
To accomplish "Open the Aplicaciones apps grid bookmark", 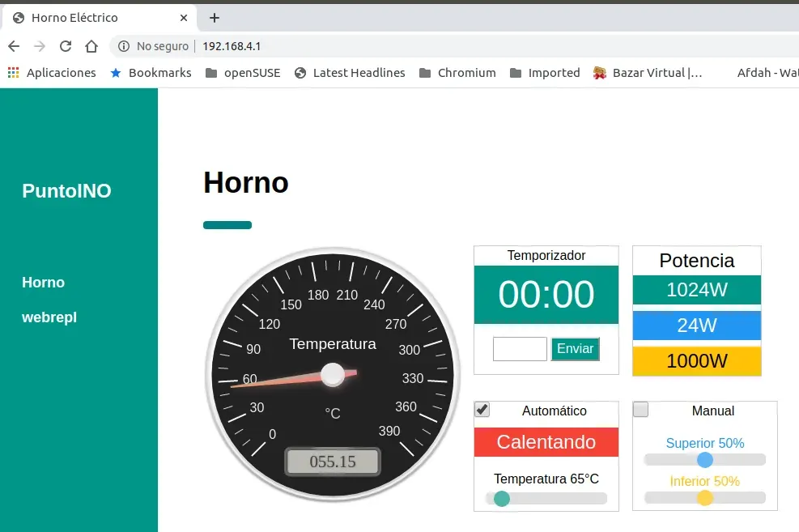I will tap(52, 73).
